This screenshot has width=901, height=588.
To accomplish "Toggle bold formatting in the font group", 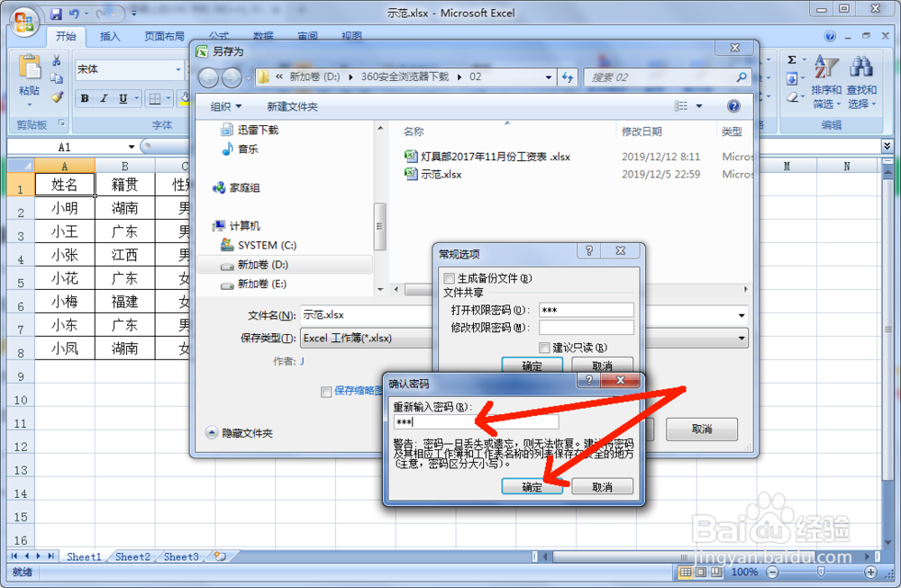I will click(x=84, y=96).
